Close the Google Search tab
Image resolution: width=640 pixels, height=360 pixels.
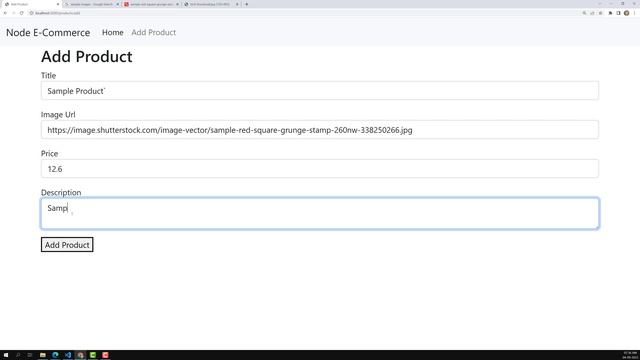[x=118, y=4]
